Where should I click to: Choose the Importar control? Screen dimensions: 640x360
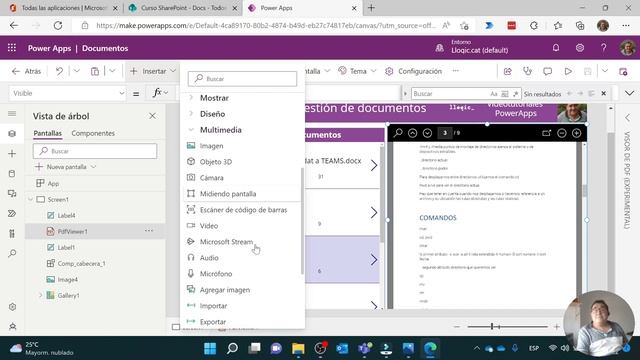(213, 306)
